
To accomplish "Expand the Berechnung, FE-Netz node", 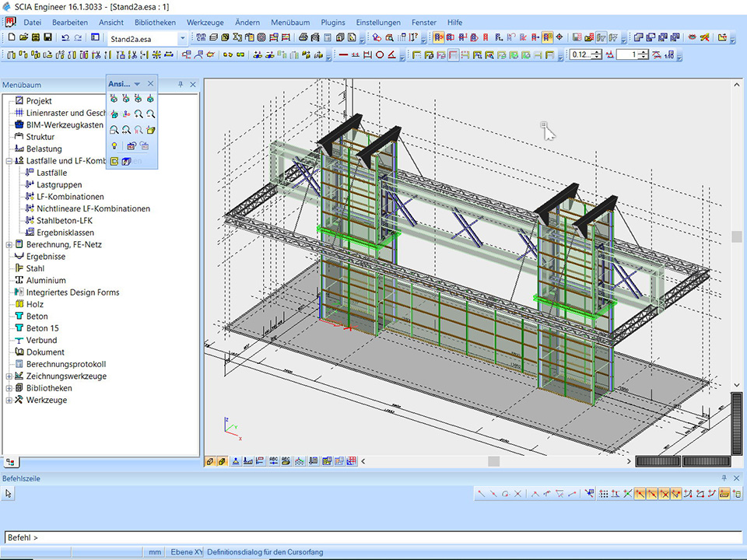I will coord(9,244).
